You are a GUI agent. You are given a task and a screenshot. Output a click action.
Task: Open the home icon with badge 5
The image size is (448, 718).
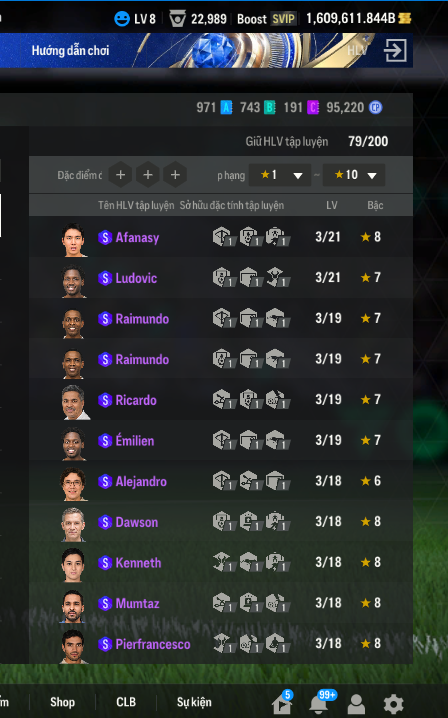click(281, 704)
